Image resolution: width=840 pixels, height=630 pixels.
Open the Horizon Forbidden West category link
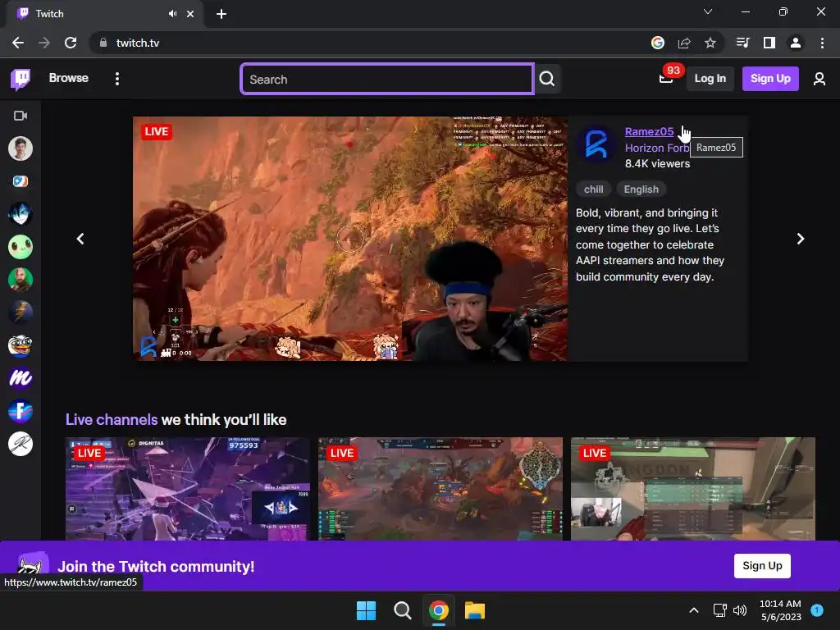point(657,148)
